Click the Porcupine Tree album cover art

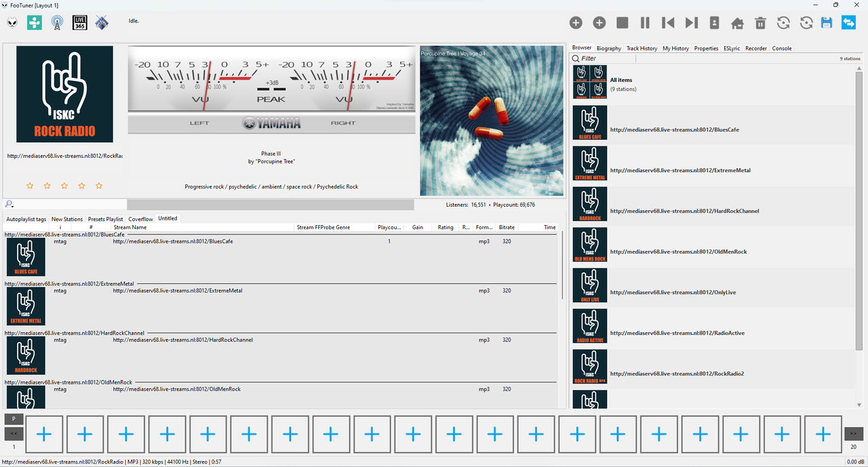pos(492,121)
